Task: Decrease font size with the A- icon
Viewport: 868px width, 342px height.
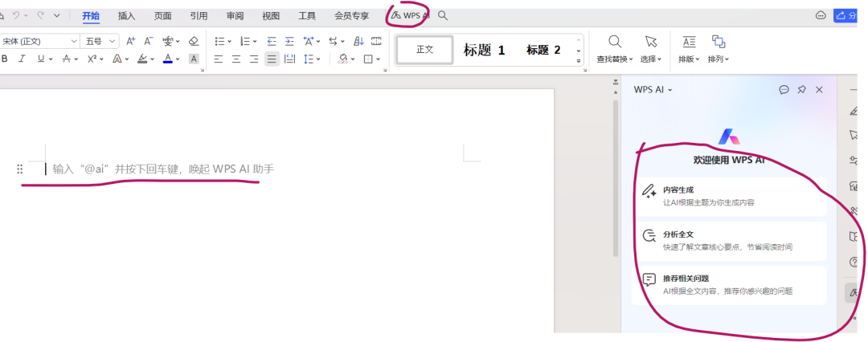Action: (149, 41)
